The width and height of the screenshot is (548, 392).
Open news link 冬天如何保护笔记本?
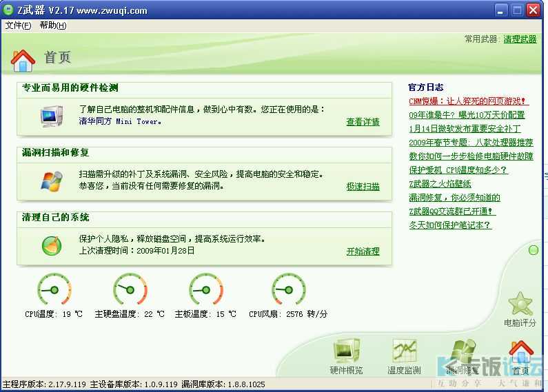[x=450, y=225]
